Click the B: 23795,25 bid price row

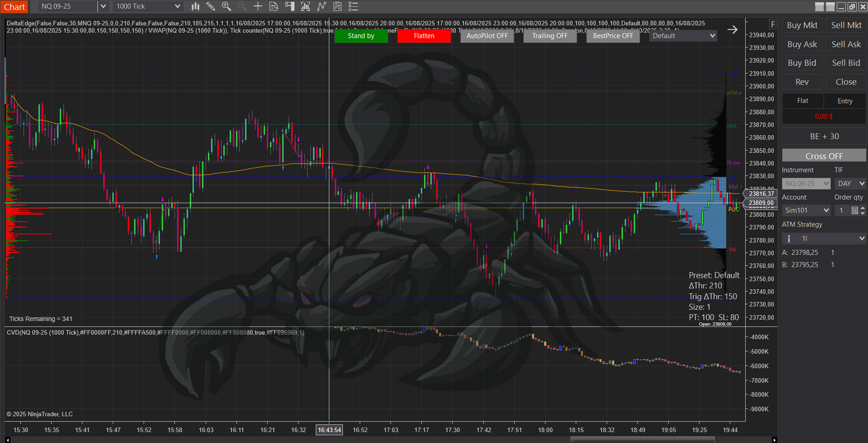[x=808, y=265]
